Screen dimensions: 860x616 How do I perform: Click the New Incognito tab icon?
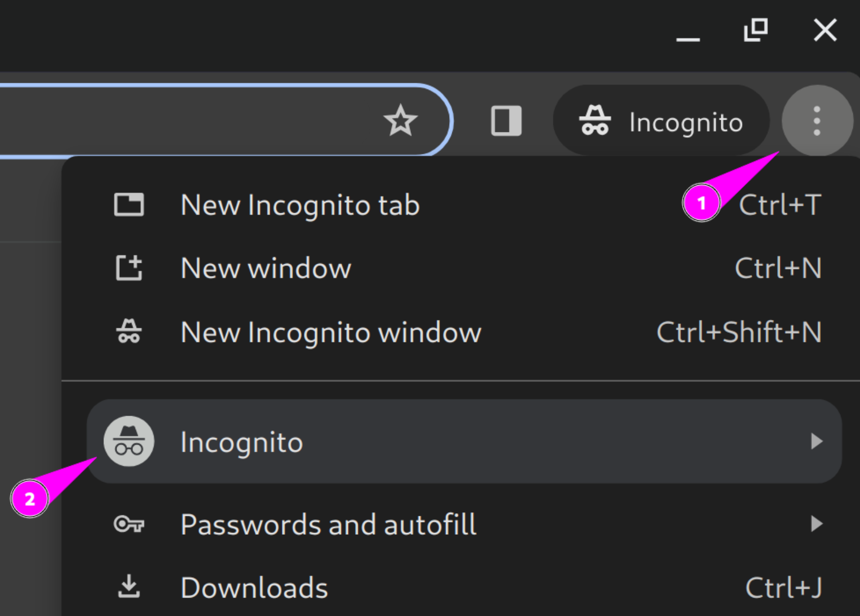tap(129, 205)
